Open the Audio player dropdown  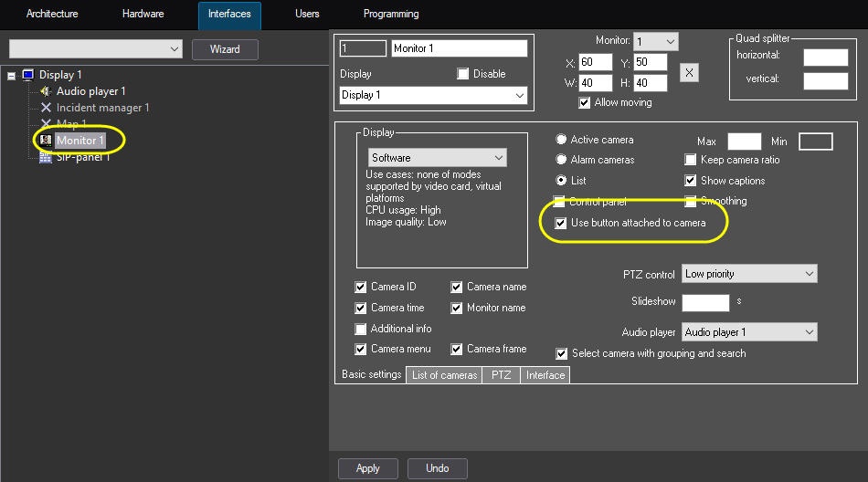pyautogui.click(x=749, y=332)
